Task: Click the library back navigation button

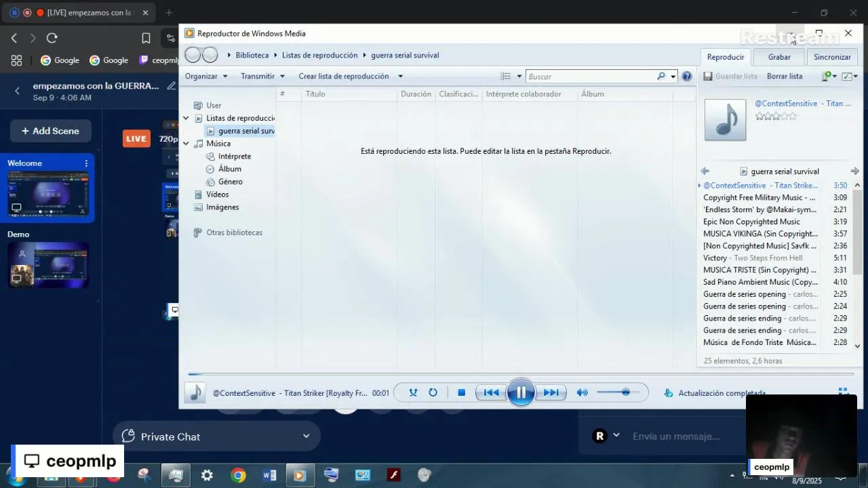Action: pyautogui.click(x=193, y=55)
